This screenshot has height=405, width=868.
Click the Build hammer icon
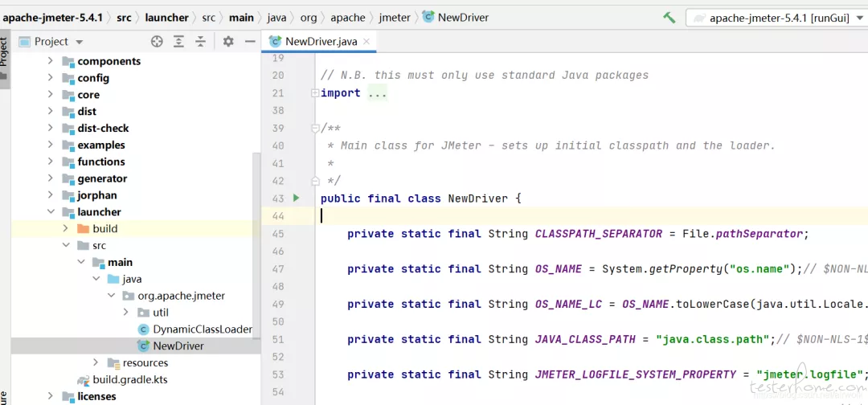[x=669, y=18]
